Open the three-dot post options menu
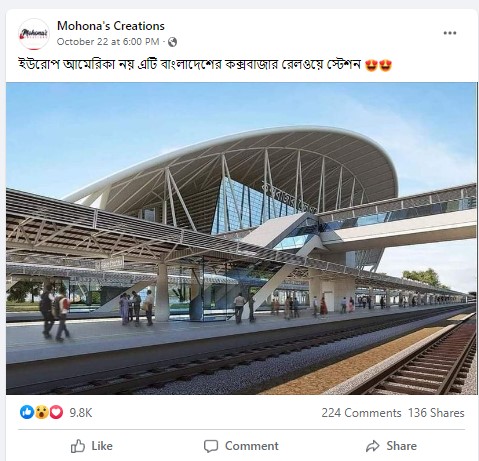479x461 pixels. [450, 33]
